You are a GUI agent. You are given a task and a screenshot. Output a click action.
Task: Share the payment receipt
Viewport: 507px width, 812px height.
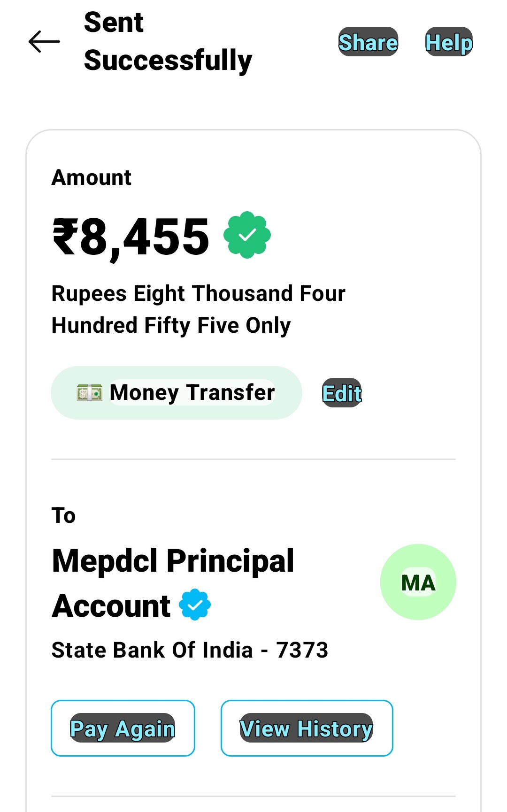coord(368,42)
